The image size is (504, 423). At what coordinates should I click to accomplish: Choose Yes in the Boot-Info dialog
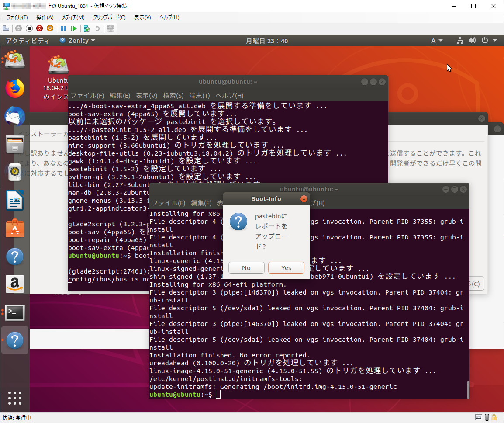[x=286, y=267]
